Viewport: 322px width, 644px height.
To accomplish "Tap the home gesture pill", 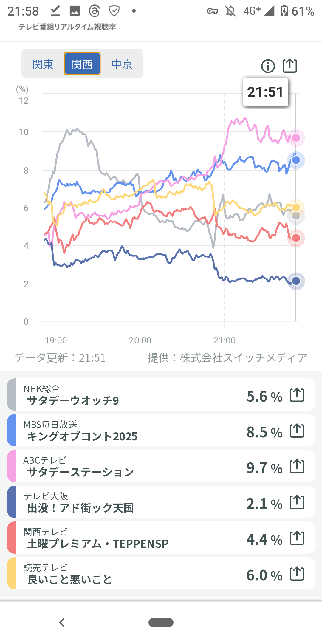I will (x=161, y=623).
